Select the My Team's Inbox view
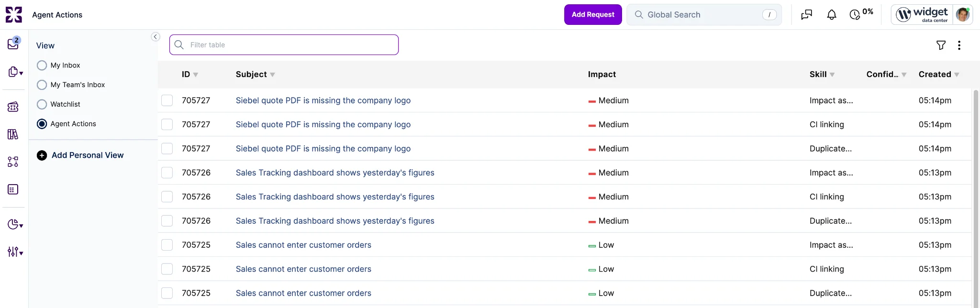 point(42,85)
